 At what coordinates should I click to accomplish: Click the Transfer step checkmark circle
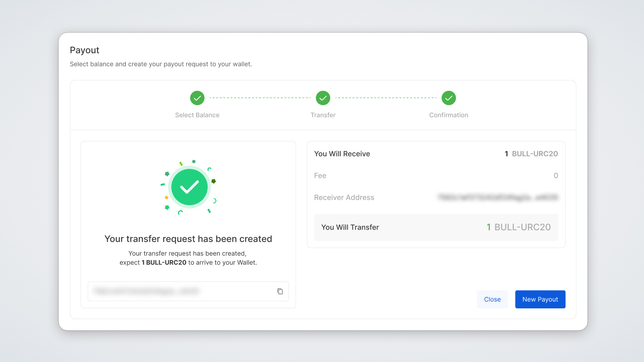pyautogui.click(x=323, y=98)
